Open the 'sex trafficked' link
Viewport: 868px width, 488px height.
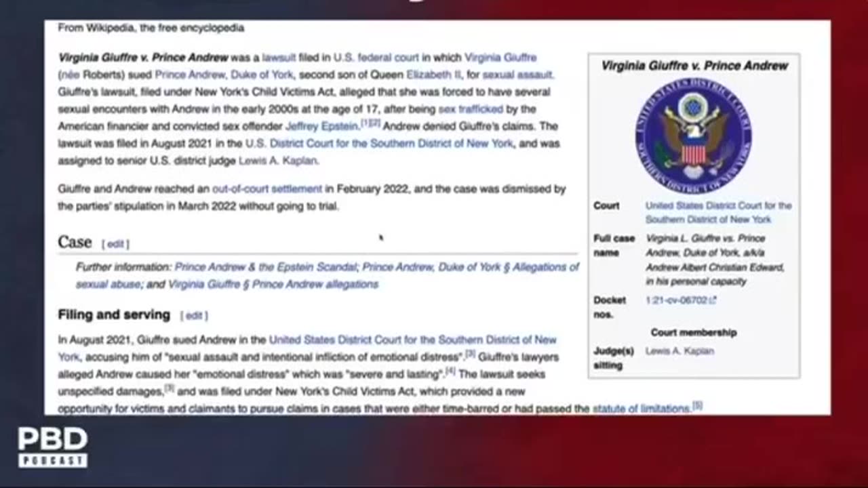[471, 109]
